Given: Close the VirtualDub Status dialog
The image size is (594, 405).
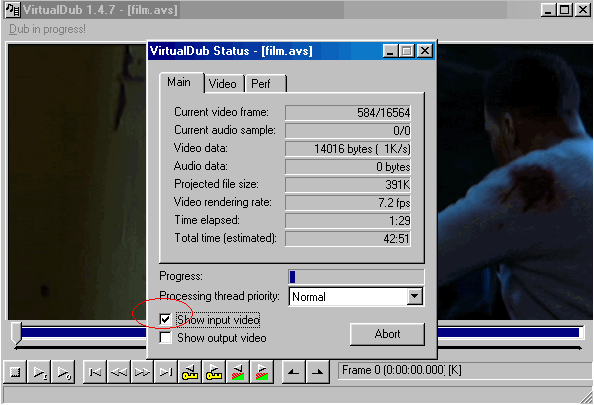Looking at the screenshot, I should tap(425, 51).
